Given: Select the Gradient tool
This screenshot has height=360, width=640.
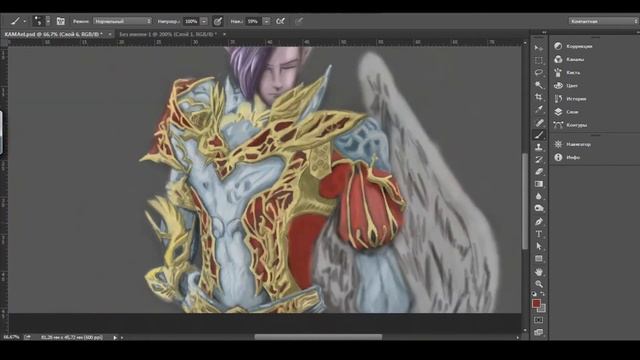Looking at the screenshot, I should click(x=539, y=184).
